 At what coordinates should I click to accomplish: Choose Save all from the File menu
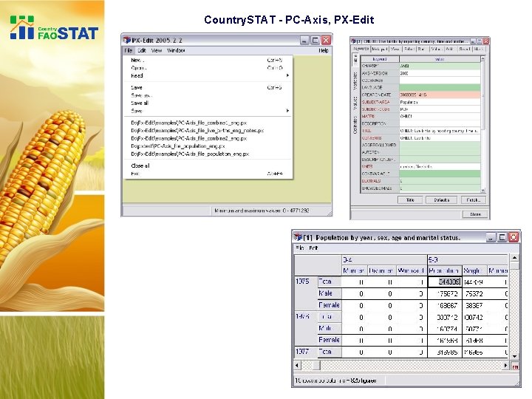click(x=208, y=103)
